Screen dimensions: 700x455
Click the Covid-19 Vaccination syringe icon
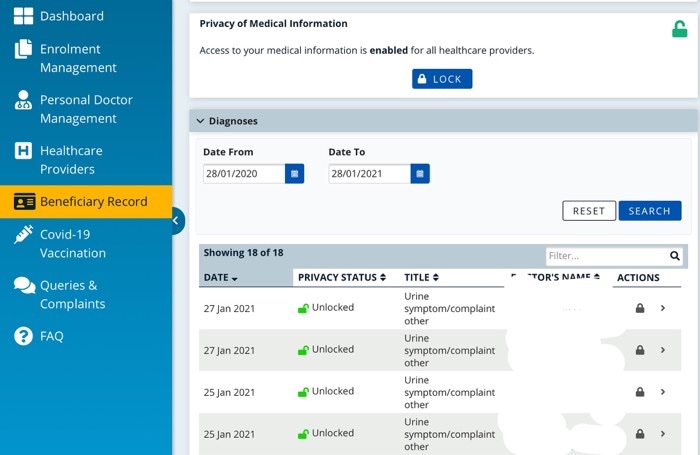23,234
